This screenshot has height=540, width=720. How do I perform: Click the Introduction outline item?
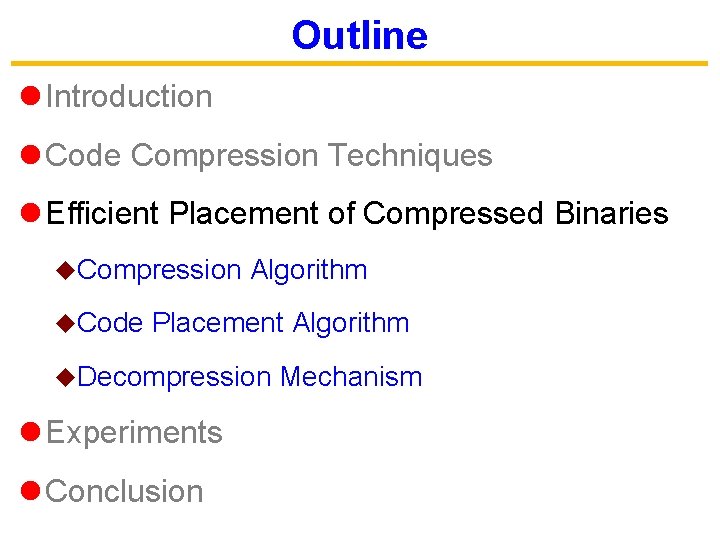click(129, 97)
